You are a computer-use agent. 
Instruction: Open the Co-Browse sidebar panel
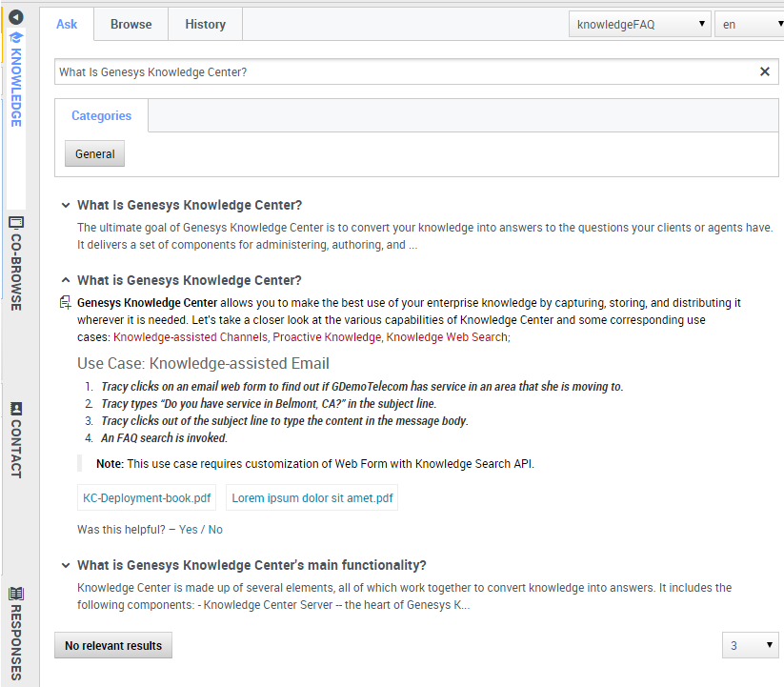click(15, 264)
